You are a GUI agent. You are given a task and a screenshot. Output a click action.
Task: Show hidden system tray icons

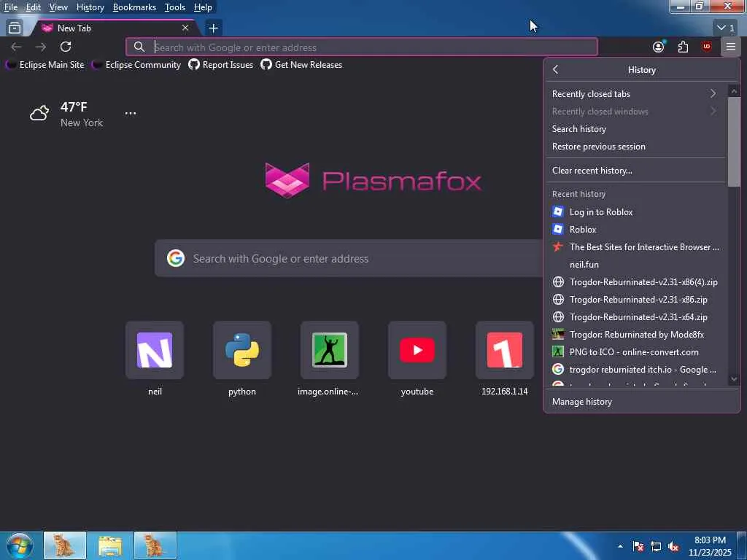click(x=620, y=546)
